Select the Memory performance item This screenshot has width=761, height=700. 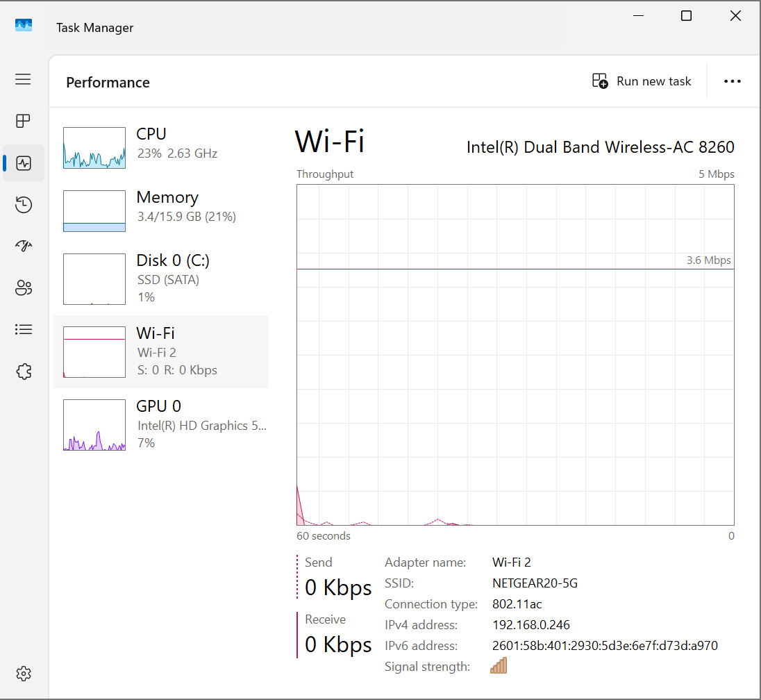[x=160, y=211]
